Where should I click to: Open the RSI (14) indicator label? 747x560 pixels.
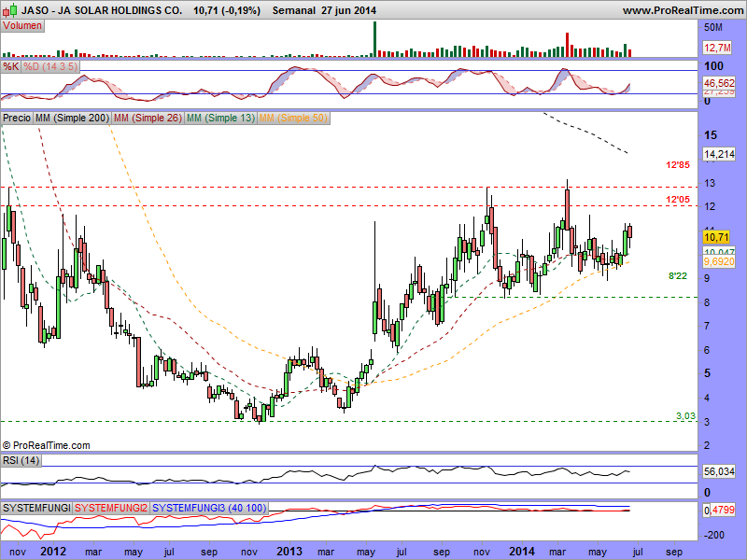click(21, 460)
